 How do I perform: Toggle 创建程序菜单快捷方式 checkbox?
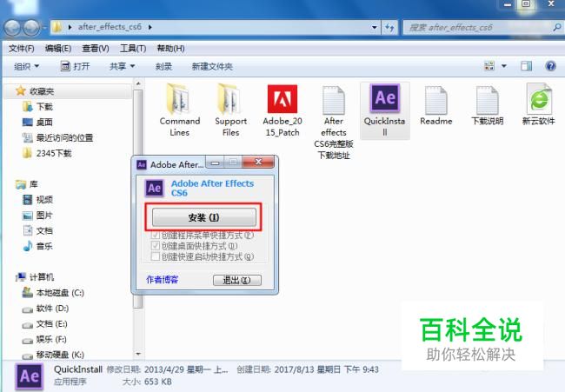click(x=156, y=236)
